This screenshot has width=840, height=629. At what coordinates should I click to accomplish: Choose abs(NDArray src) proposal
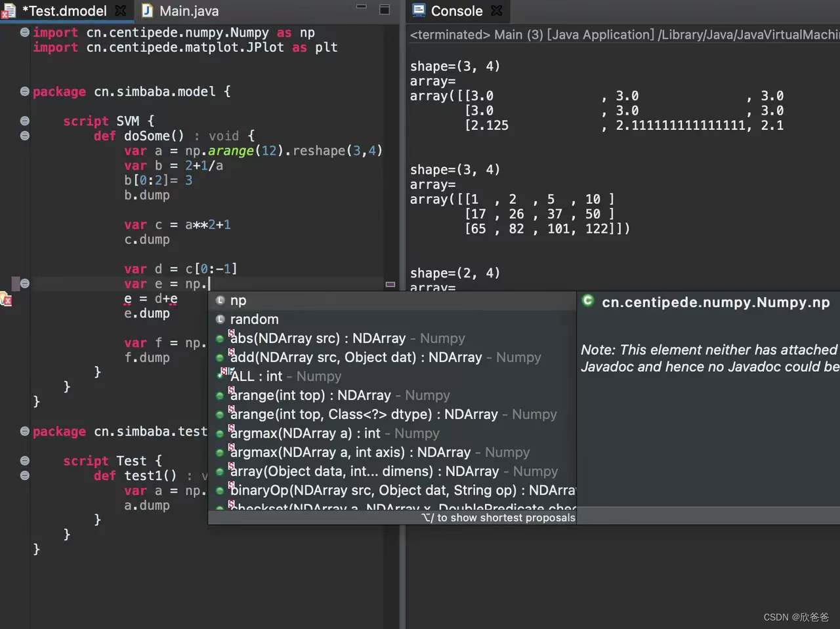click(392, 338)
